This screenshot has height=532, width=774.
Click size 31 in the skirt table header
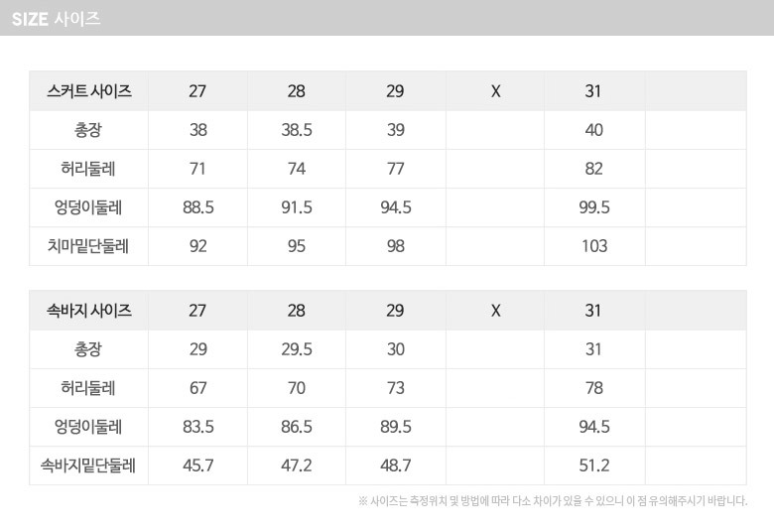(593, 91)
